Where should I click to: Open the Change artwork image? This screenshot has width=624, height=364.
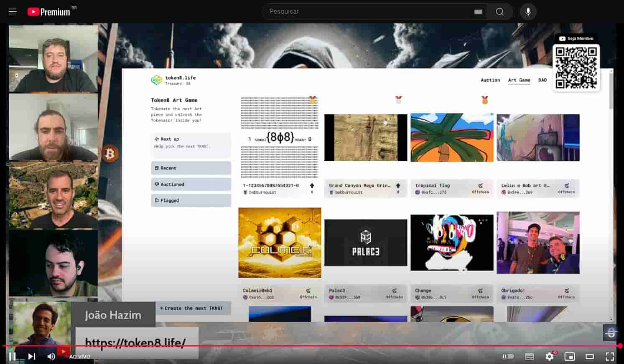pyautogui.click(x=452, y=243)
